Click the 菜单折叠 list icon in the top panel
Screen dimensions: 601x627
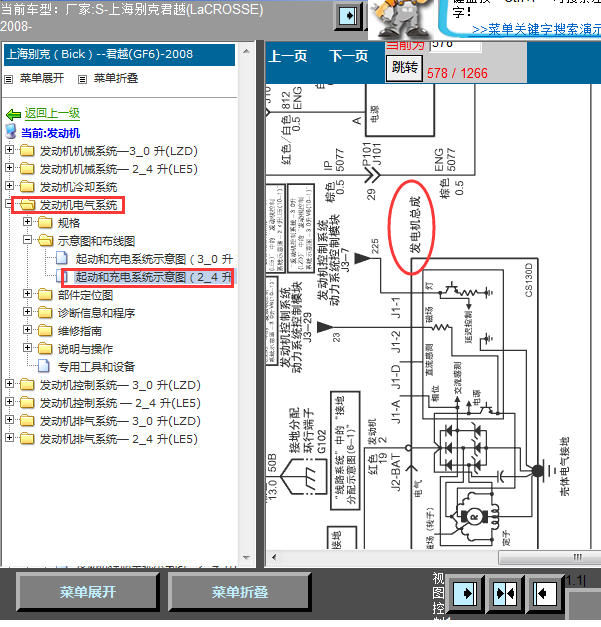pos(82,79)
